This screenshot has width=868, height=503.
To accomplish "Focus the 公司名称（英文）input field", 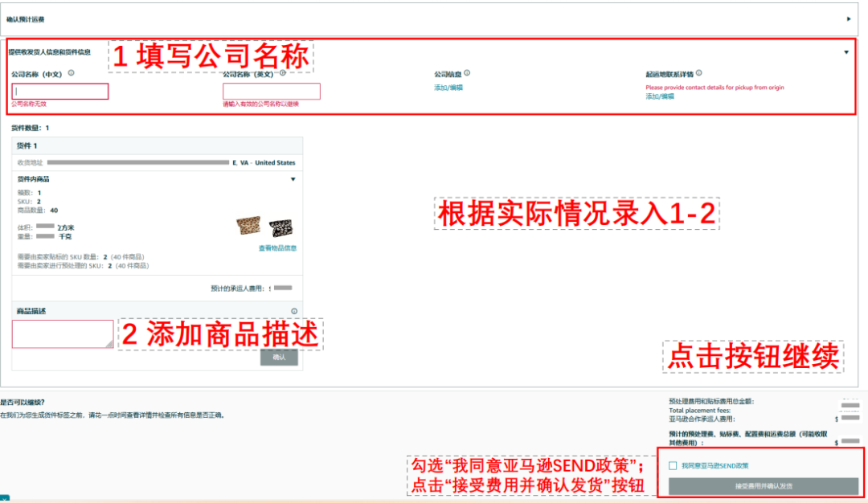I will click(272, 92).
